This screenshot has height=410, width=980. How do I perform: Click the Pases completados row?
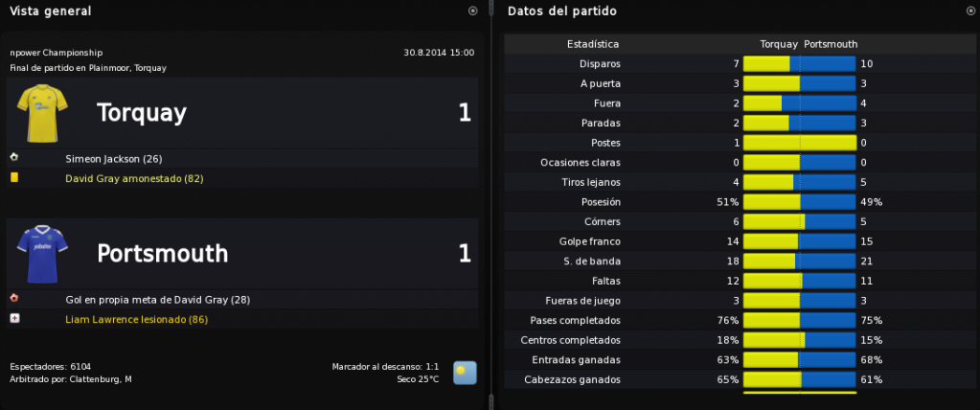pyautogui.click(x=740, y=321)
